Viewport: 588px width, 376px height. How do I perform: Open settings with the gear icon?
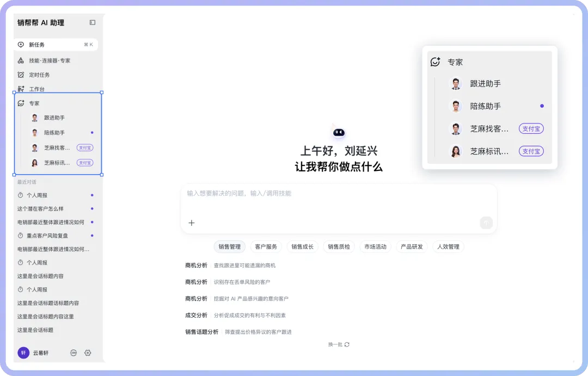click(x=88, y=353)
